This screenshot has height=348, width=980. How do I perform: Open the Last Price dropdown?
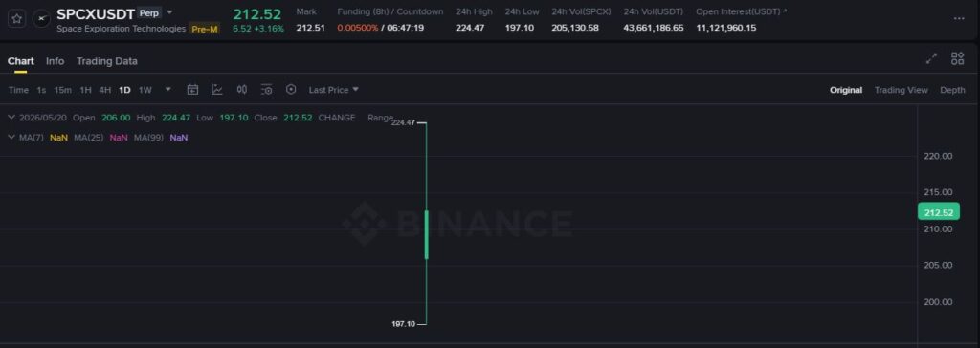point(334,90)
